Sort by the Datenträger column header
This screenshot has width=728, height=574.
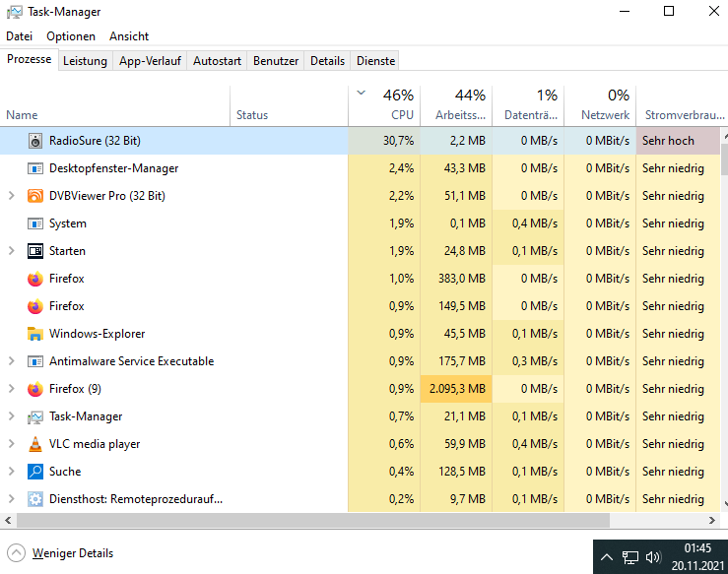coord(528,105)
